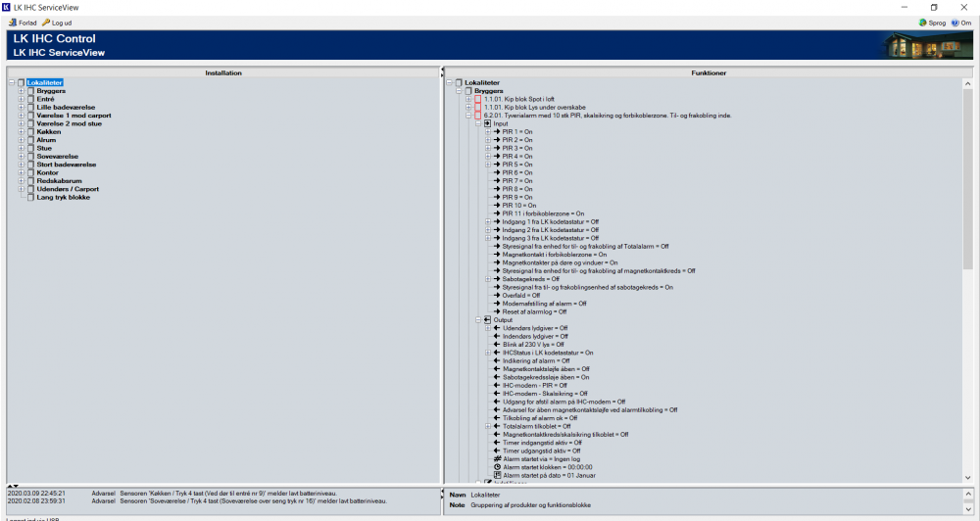
Task: Open the Om help icon
Action: point(953,22)
